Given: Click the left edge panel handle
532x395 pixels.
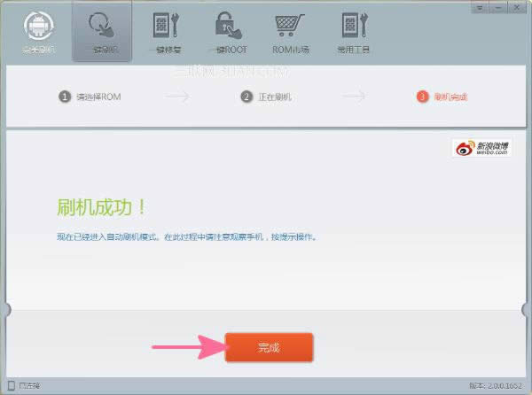Looking at the screenshot, I should pyautogui.click(x=8, y=309).
